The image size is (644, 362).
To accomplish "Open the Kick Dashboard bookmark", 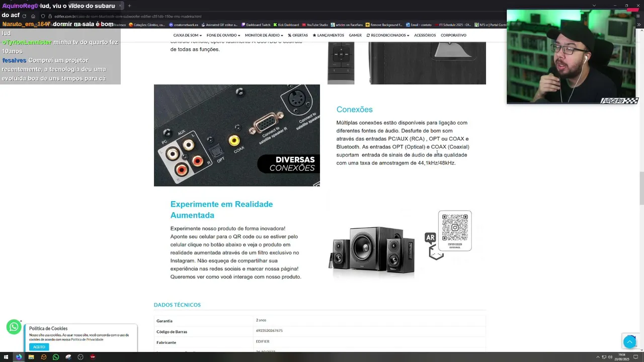I will [286, 25].
